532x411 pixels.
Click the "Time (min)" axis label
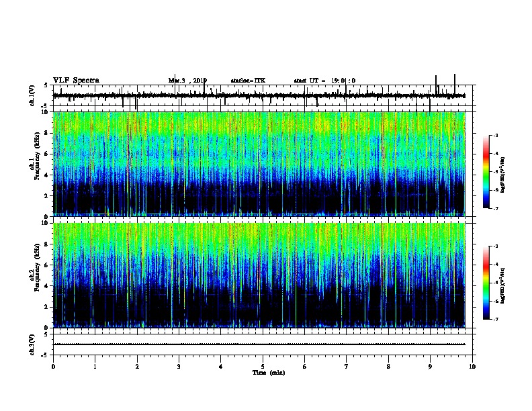pyautogui.click(x=269, y=373)
